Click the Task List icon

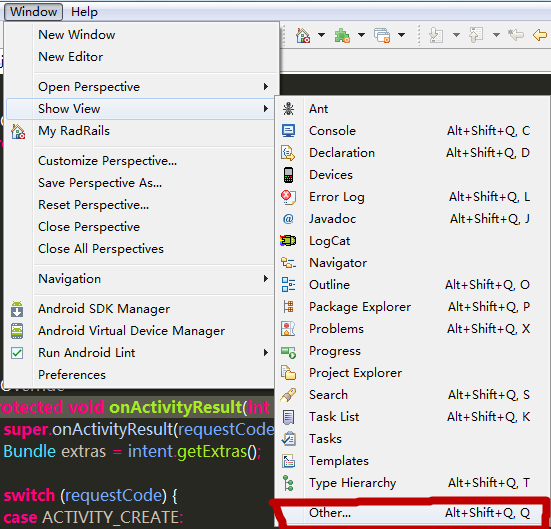(x=289, y=417)
